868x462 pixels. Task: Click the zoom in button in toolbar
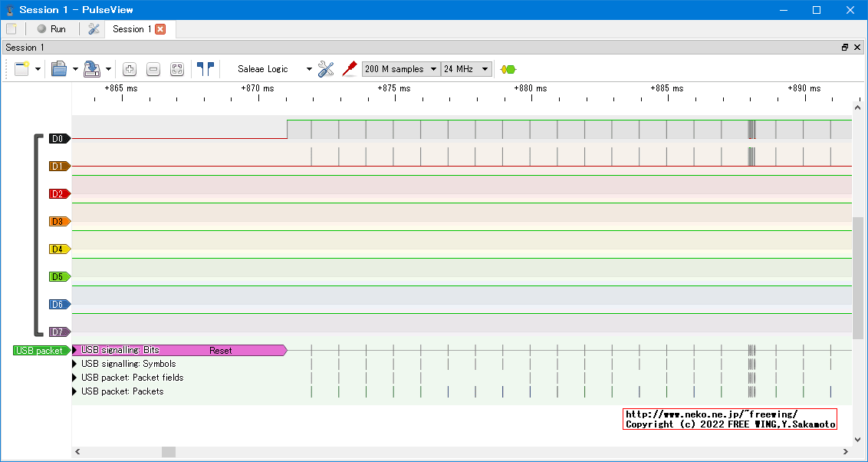coord(130,69)
